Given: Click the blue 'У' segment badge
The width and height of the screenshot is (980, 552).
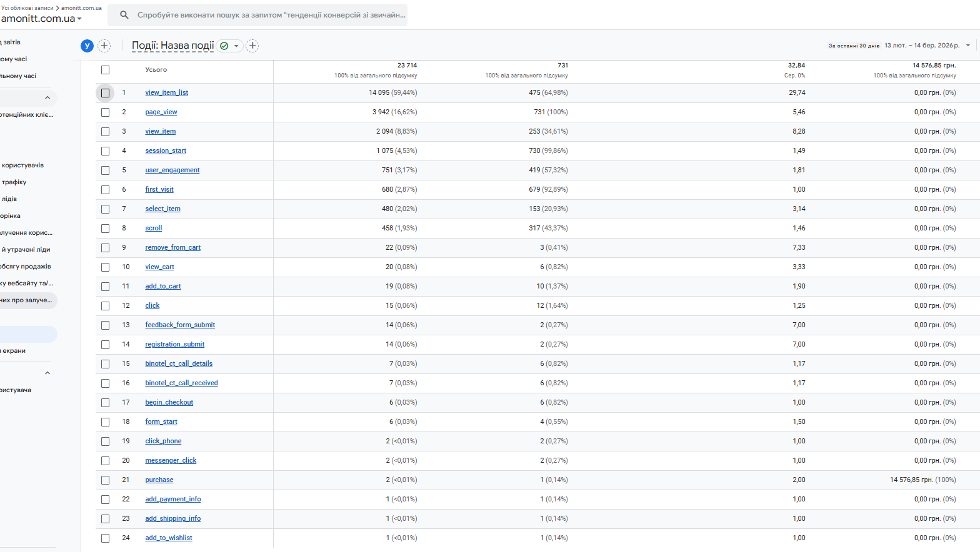Looking at the screenshot, I should tap(87, 46).
